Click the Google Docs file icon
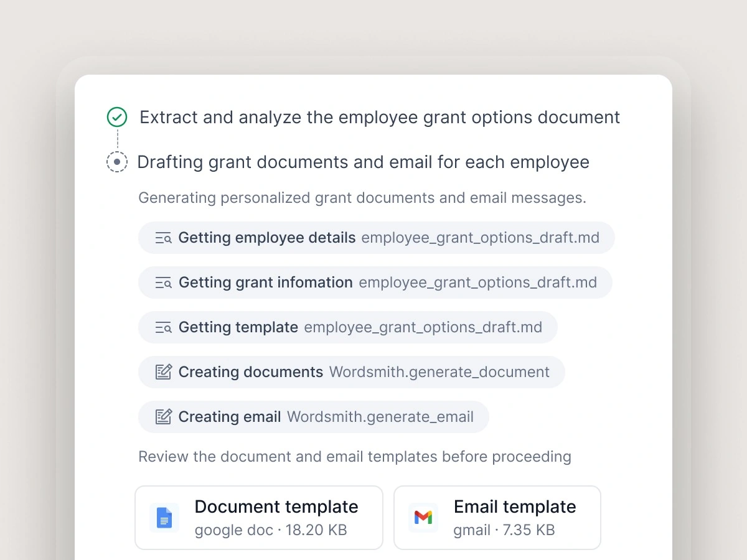 pos(164,518)
